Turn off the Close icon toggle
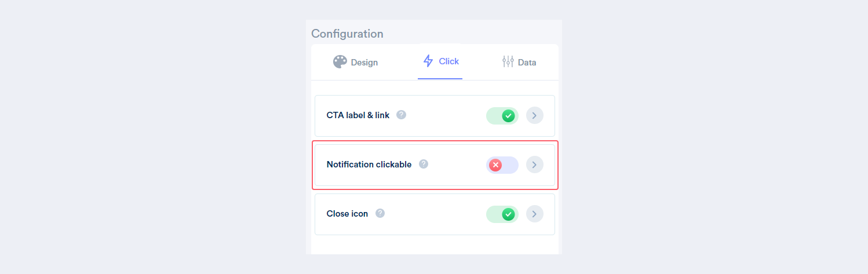This screenshot has height=274, width=868. [x=502, y=214]
